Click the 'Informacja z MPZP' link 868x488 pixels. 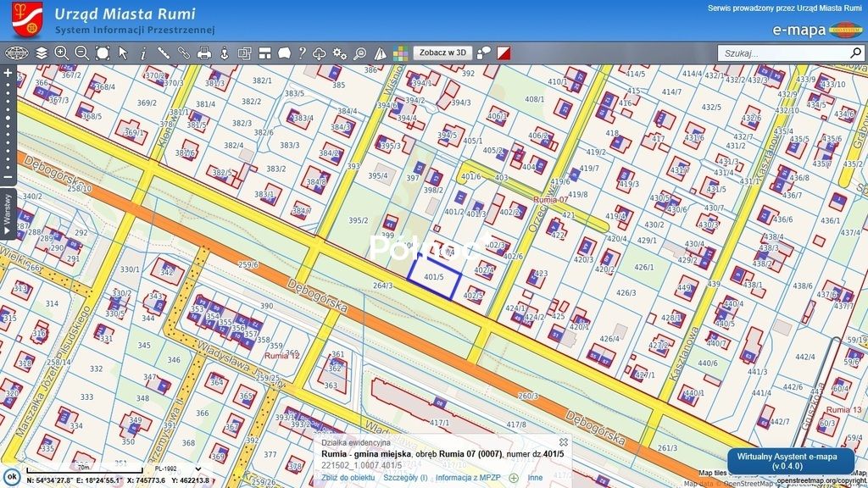pos(468,478)
